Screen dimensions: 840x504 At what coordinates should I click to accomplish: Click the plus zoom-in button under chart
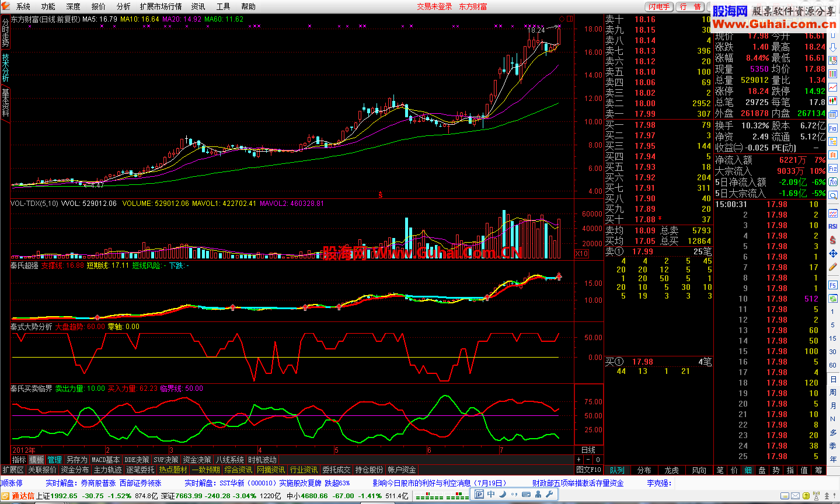578,460
